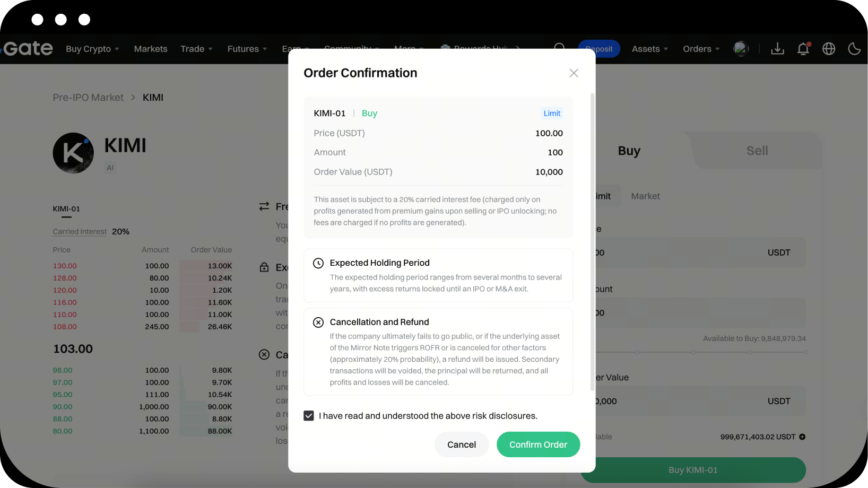Close the Order Confirmation dialog

tap(574, 73)
